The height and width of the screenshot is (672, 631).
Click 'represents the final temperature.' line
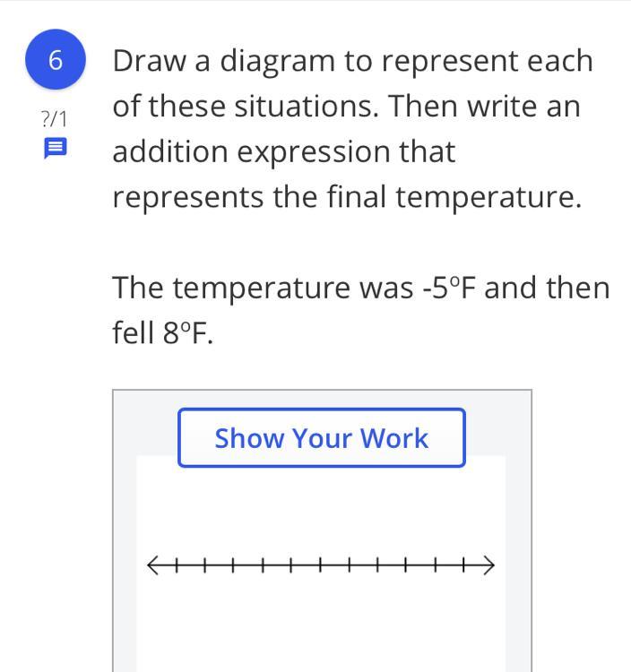point(347,197)
